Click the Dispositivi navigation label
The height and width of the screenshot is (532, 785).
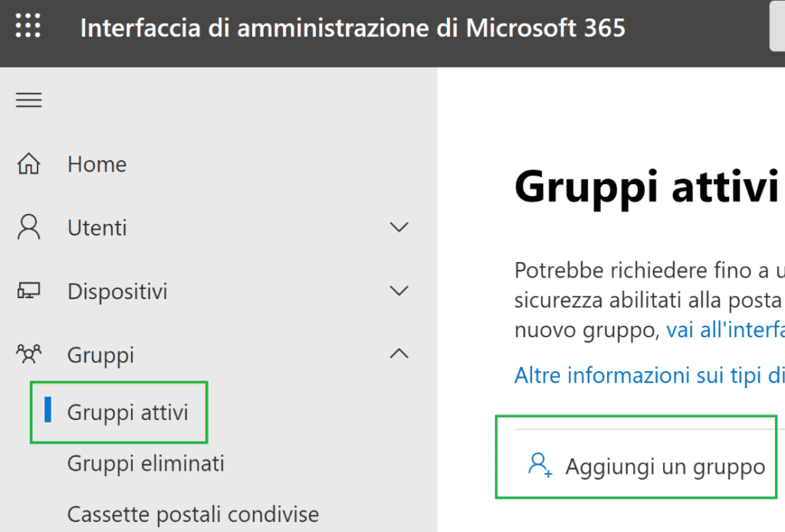(117, 291)
